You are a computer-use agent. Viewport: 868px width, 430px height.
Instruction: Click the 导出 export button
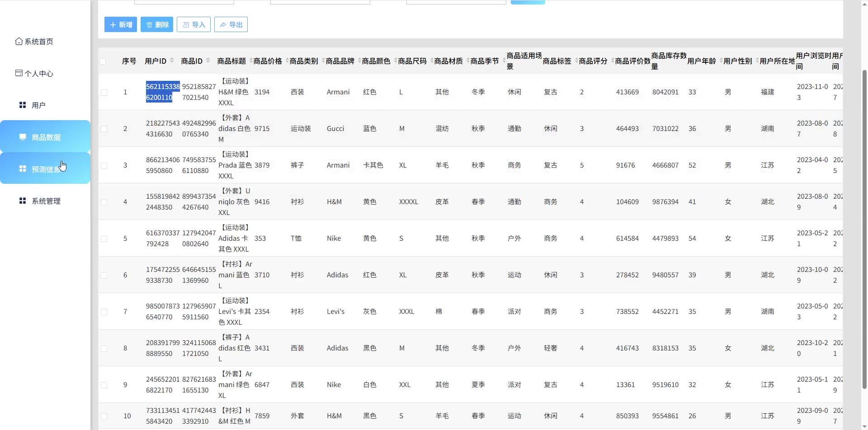[231, 24]
